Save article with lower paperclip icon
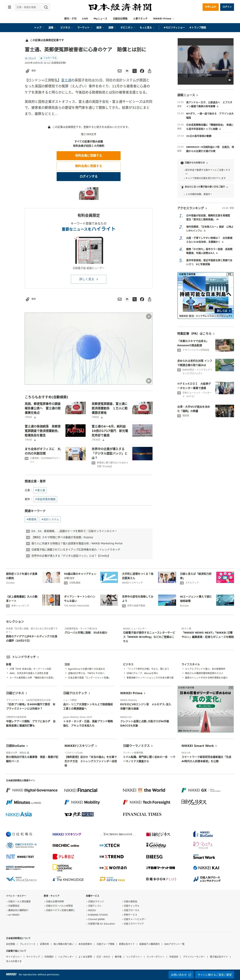 point(27,299)
